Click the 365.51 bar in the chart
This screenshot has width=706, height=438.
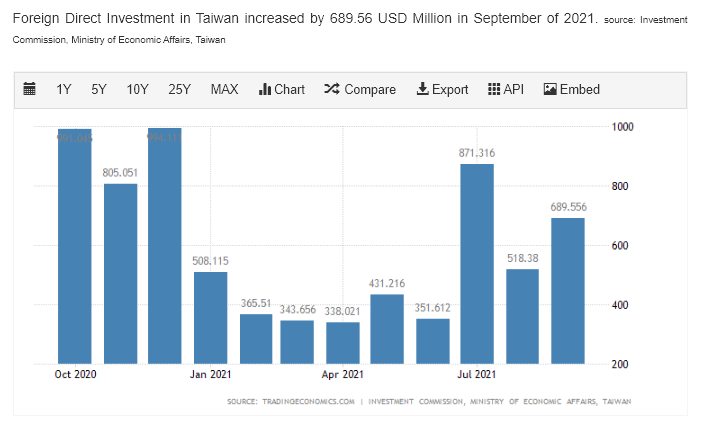[x=256, y=339]
